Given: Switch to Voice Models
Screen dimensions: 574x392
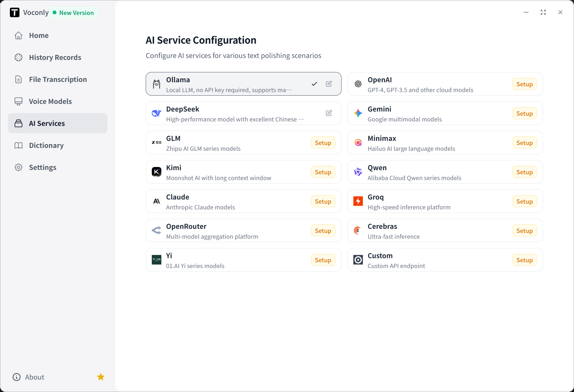Looking at the screenshot, I should (58, 101).
